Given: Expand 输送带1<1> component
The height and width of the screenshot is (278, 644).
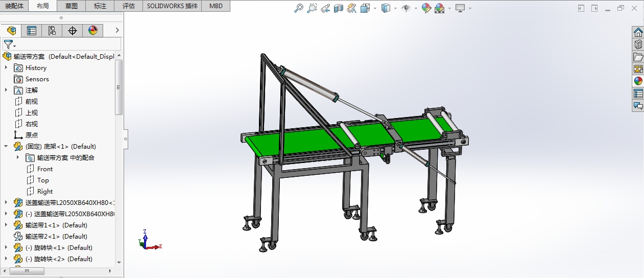Looking at the screenshot, I should tap(6, 225).
